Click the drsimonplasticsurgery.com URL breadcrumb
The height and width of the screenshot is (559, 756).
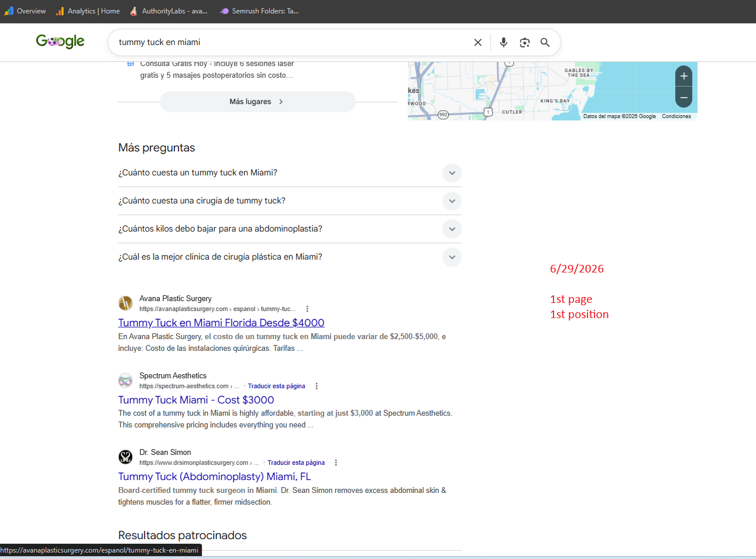pyautogui.click(x=199, y=463)
